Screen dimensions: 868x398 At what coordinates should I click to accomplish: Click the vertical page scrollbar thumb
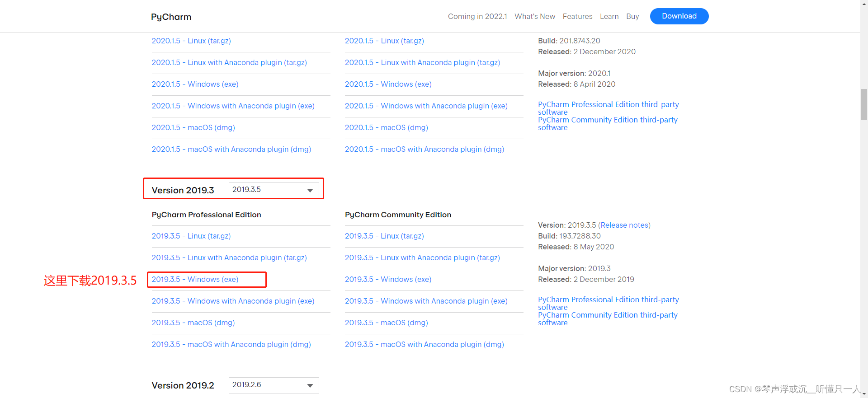coord(864,104)
